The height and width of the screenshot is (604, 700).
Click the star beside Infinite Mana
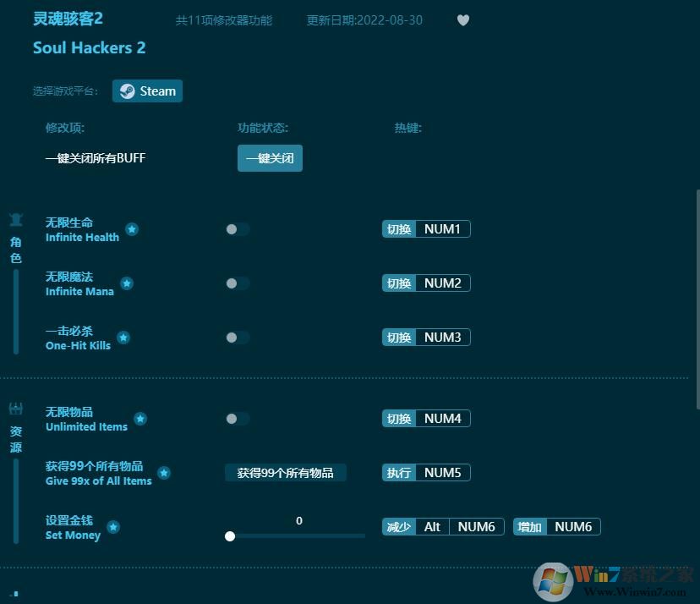(127, 283)
